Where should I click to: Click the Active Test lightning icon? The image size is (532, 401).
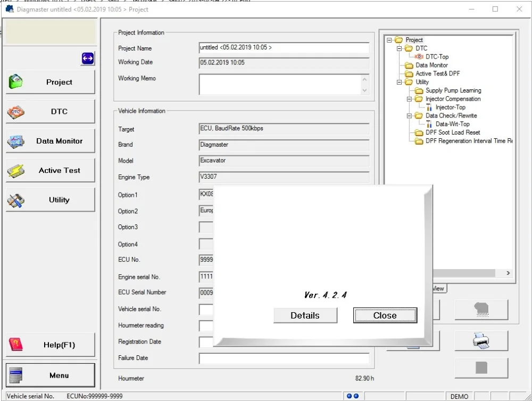pyautogui.click(x=15, y=171)
